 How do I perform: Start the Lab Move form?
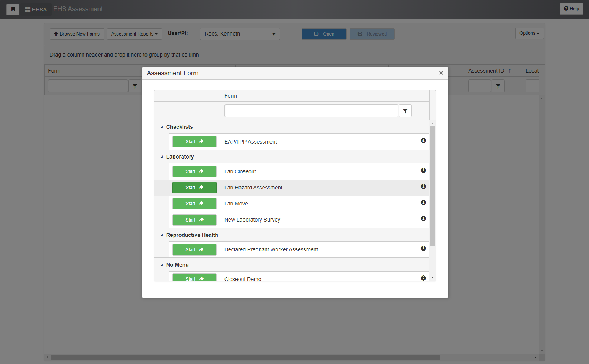195,204
